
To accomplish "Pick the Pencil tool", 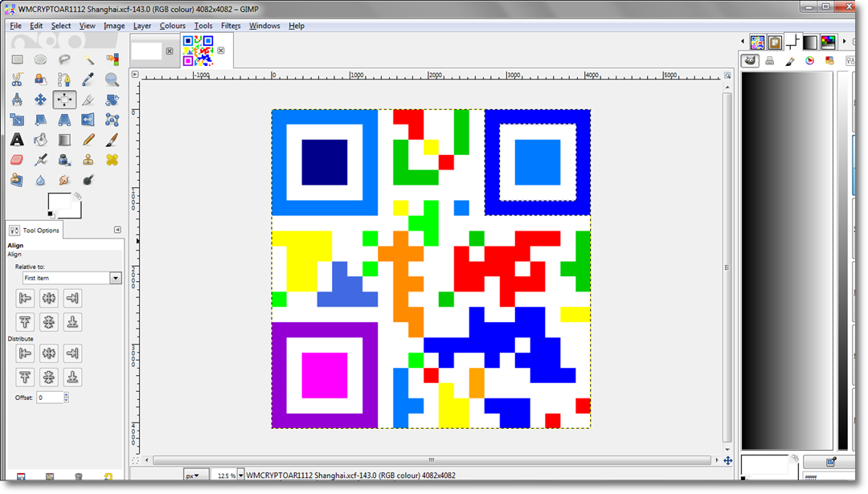I will click(x=88, y=140).
